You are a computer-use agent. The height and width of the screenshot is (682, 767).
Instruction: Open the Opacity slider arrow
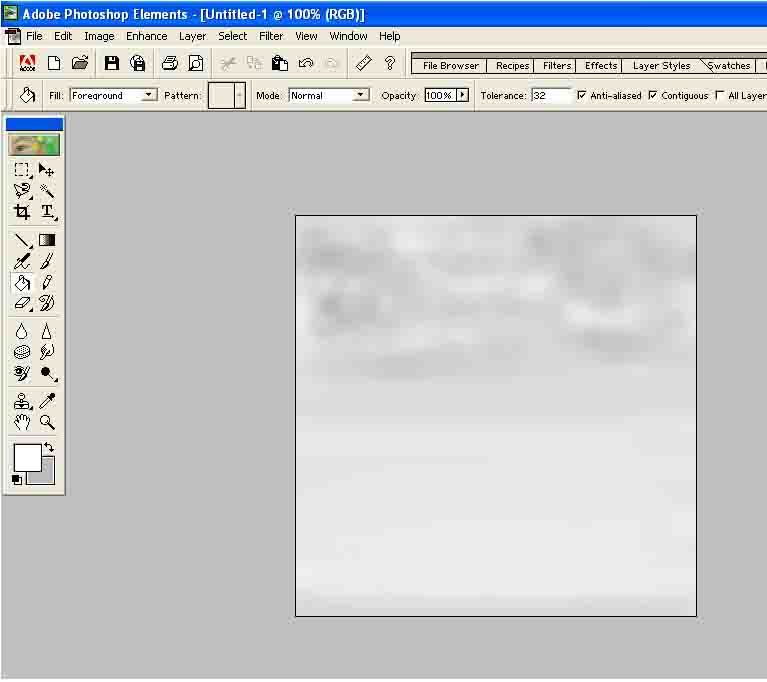462,96
